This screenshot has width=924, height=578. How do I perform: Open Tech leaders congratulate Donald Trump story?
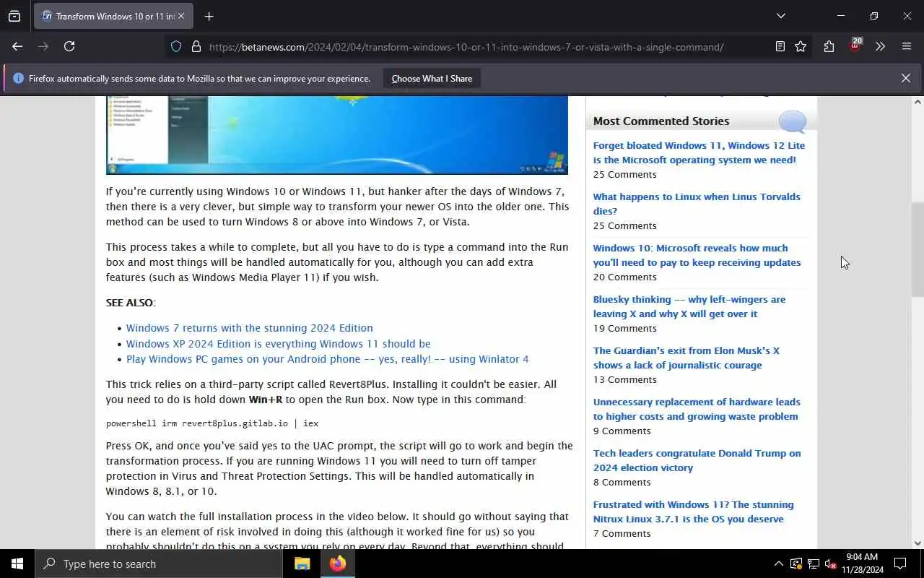click(x=697, y=460)
